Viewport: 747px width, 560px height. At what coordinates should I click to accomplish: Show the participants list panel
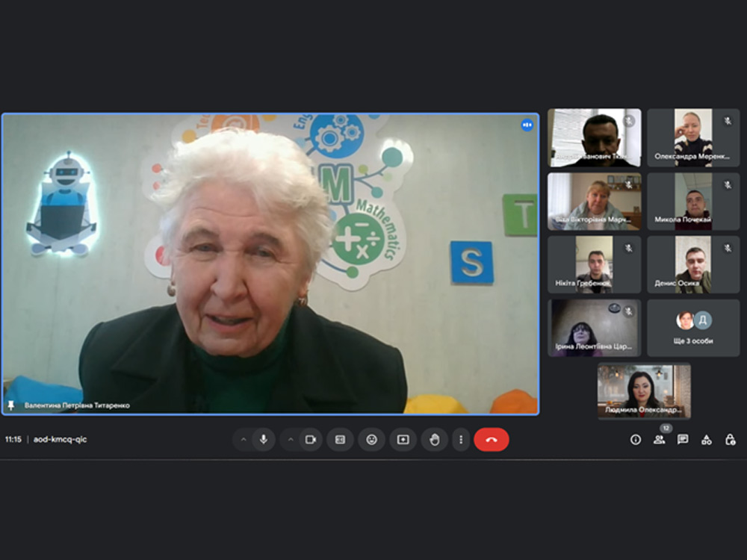point(659,440)
